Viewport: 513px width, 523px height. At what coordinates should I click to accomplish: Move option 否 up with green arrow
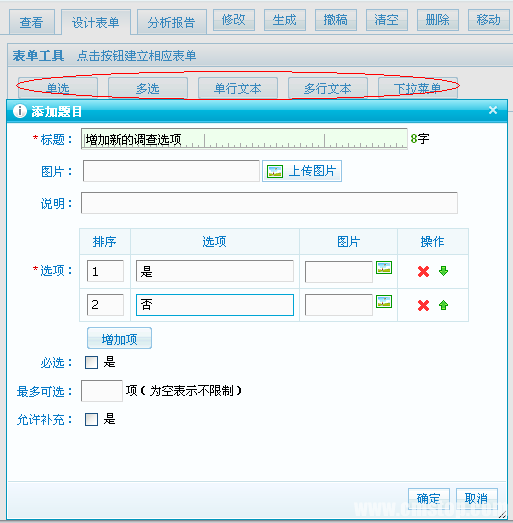[x=443, y=305]
